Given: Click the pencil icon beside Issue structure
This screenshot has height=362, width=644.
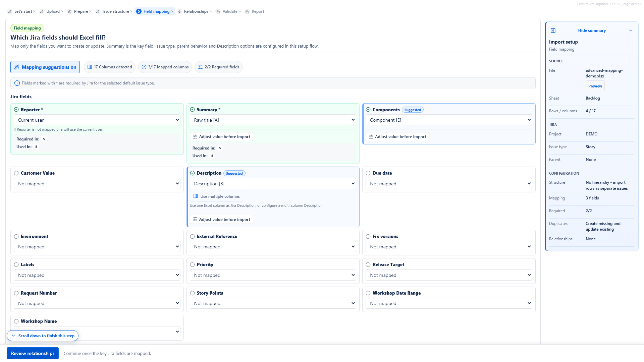Looking at the screenshot, I should coord(98,11).
